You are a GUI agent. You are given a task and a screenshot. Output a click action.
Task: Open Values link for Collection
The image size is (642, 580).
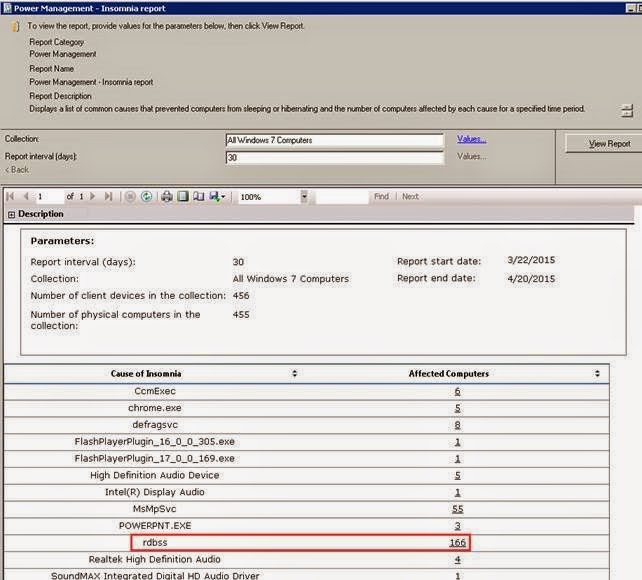coord(471,139)
